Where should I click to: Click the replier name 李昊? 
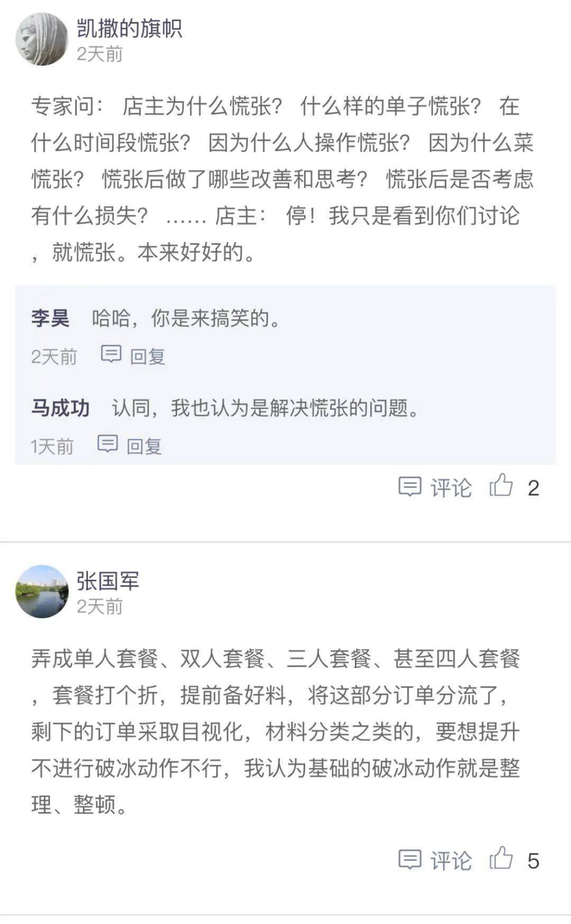[x=50, y=318]
